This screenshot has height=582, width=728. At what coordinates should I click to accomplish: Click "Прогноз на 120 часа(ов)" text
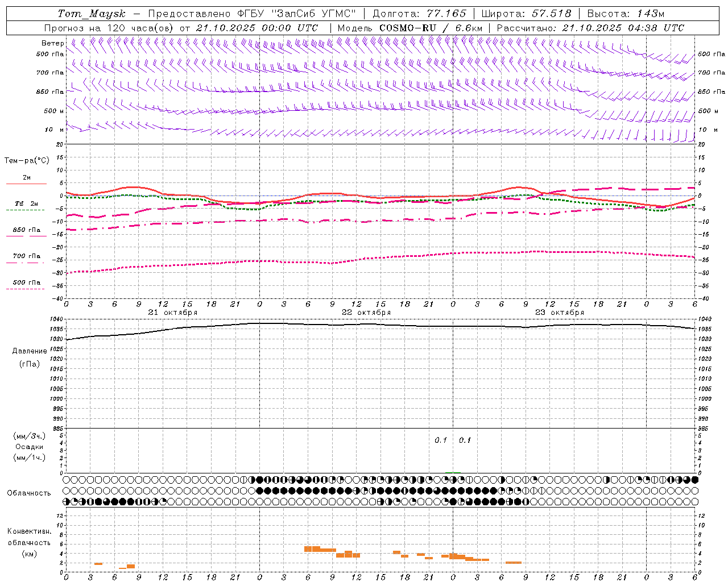click(109, 28)
